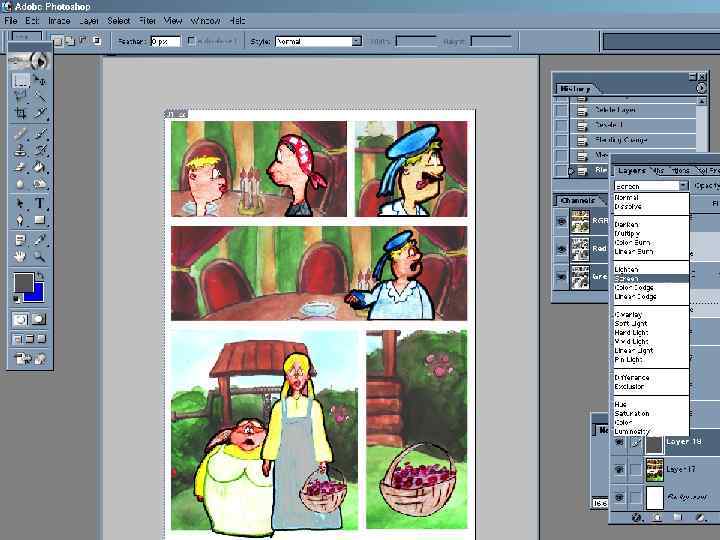This screenshot has height=540, width=720.
Task: Hide Layer 18 visibility eye
Action: pyautogui.click(x=619, y=443)
